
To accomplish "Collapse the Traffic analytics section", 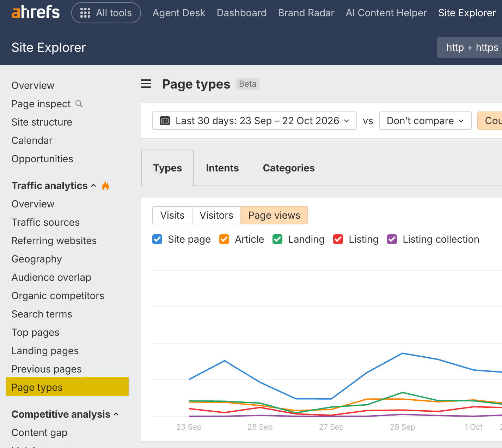I will [93, 186].
